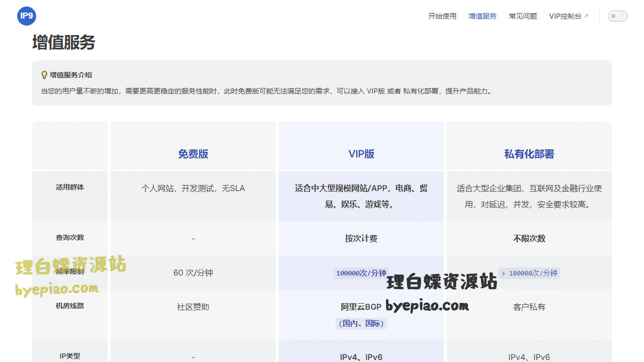Viewport: 644px width, 362px height.
Task: Select the 免费版 column header
Action: click(x=193, y=154)
